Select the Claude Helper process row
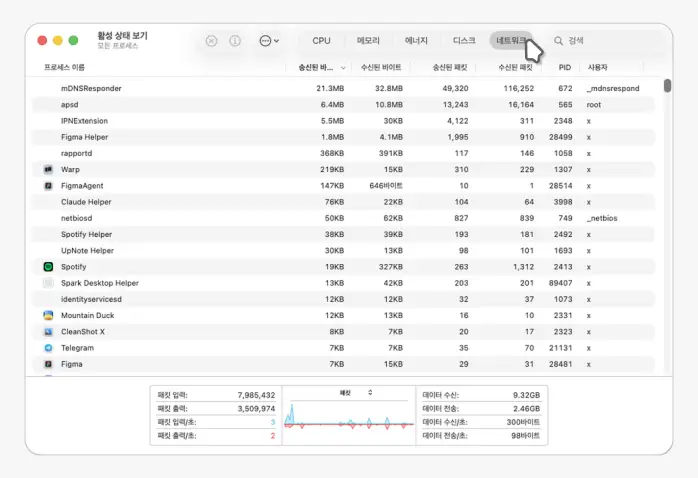698x478 pixels. 343,202
